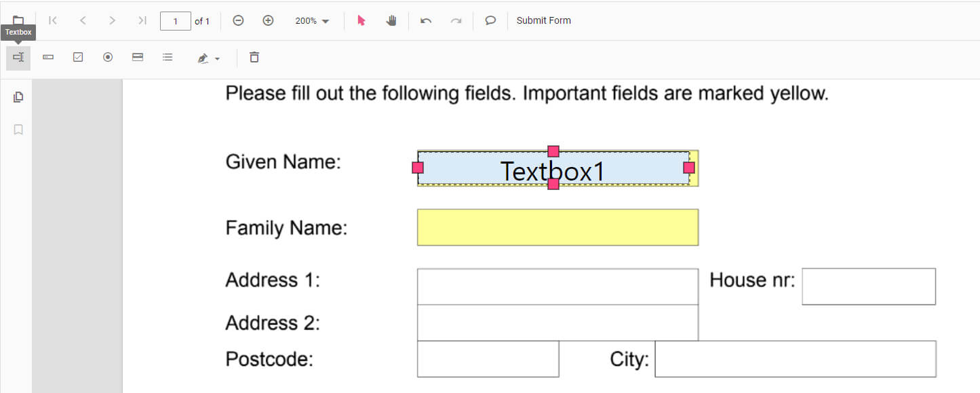Viewport: 980px width, 393px height.
Task: Open the bookmarks sidebar panel
Action: [x=18, y=129]
